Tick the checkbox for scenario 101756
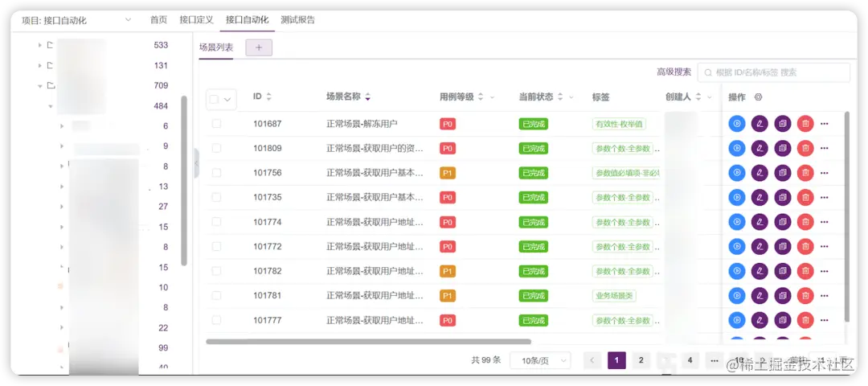 tap(216, 173)
